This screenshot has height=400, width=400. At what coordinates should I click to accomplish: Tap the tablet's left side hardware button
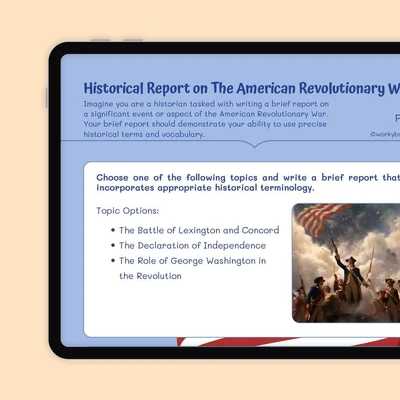[47, 98]
